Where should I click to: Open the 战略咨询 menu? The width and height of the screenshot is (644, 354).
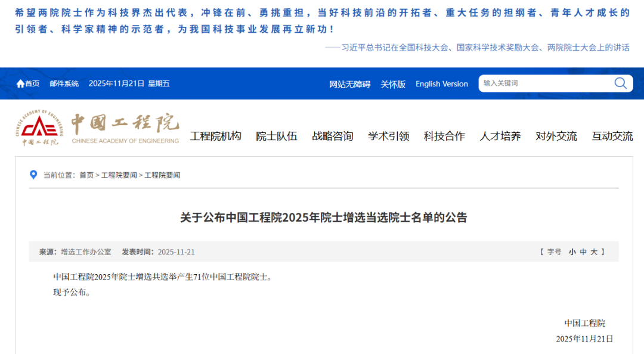[x=333, y=136]
